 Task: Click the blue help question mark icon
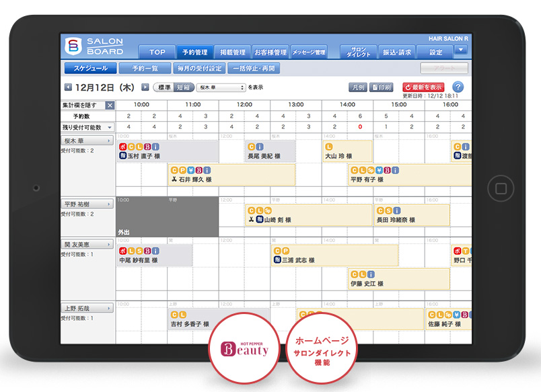(458, 87)
